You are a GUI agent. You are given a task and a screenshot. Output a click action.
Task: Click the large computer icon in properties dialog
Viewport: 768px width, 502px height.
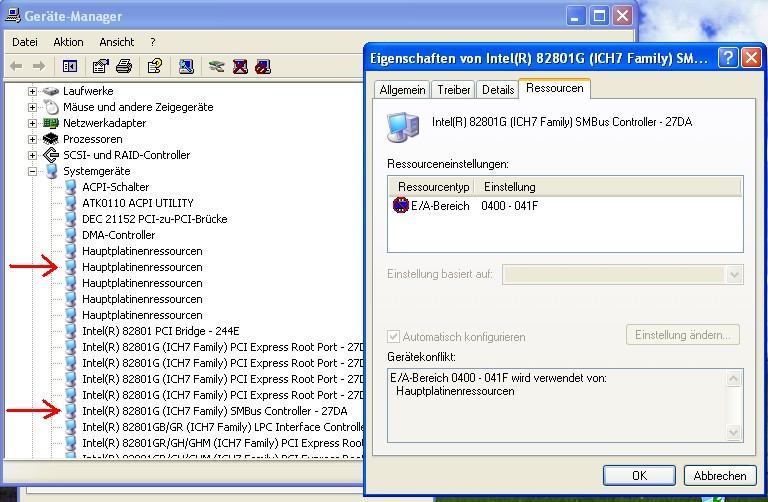pos(403,127)
